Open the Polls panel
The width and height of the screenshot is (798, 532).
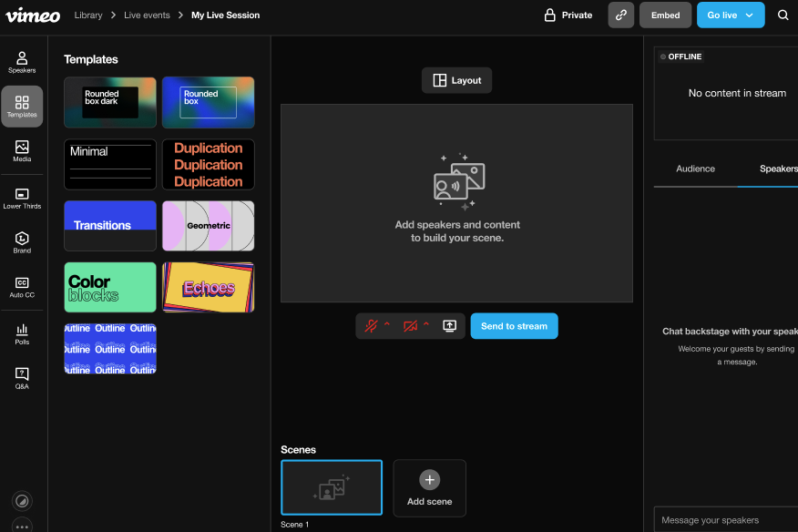(22, 331)
